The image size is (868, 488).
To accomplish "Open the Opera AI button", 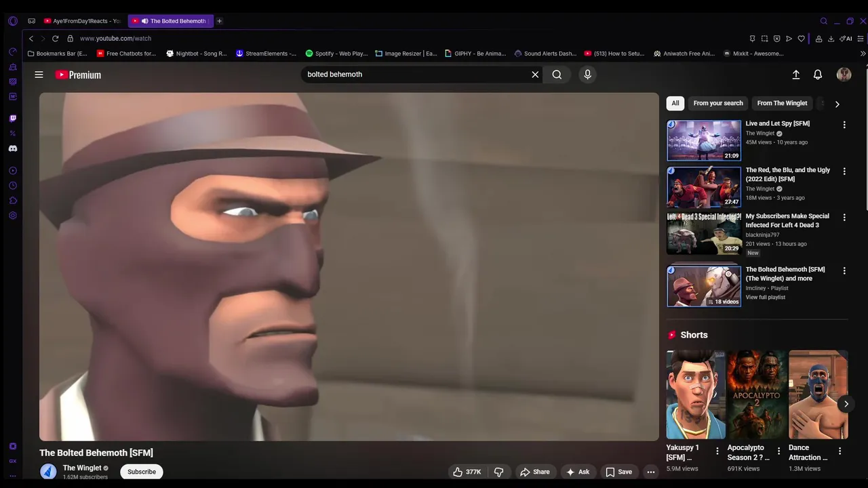I will click(846, 39).
